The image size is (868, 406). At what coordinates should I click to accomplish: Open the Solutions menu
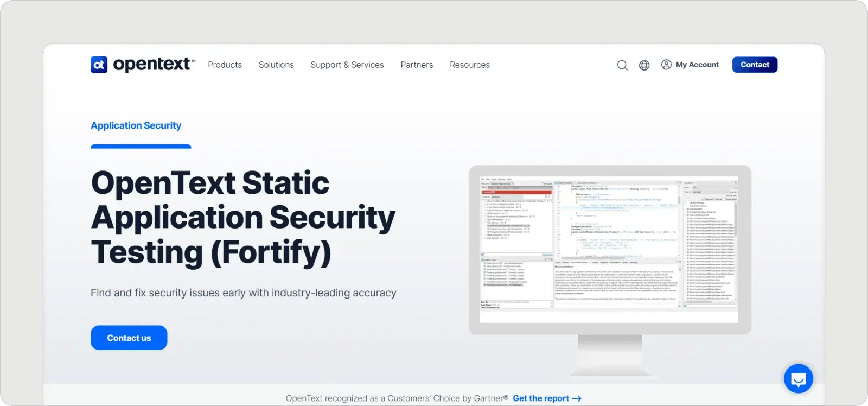click(x=276, y=65)
